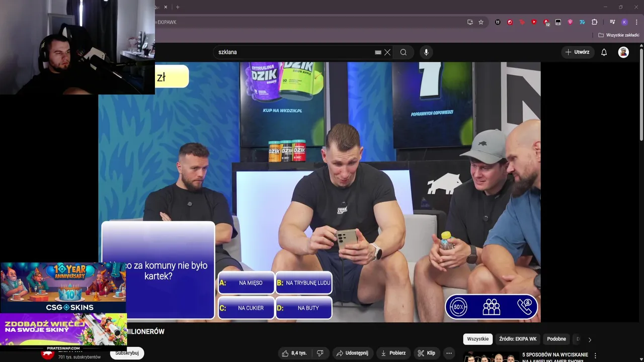
Task: Click the 50% lifeline icon in video
Action: (x=458, y=307)
